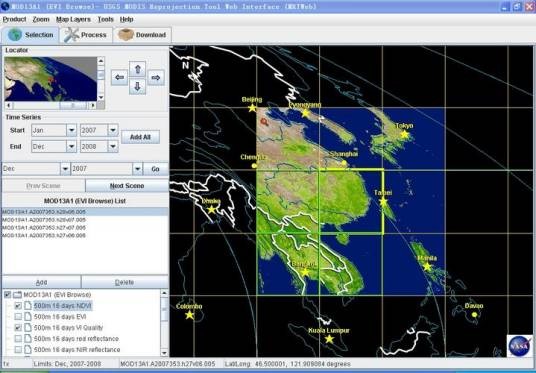Image resolution: width=536 pixels, height=373 pixels.
Task: Click the document icon of 500m 16 days EVI
Action: point(28,317)
